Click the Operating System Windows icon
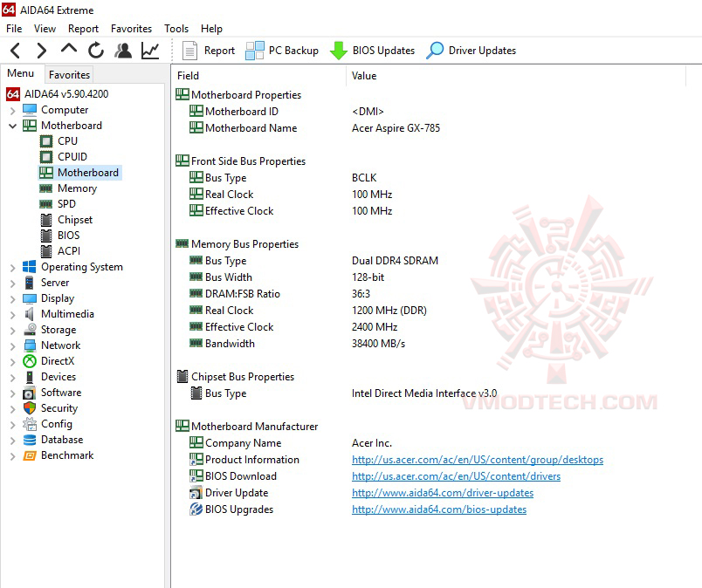Image resolution: width=702 pixels, height=588 pixels. pyautogui.click(x=30, y=267)
